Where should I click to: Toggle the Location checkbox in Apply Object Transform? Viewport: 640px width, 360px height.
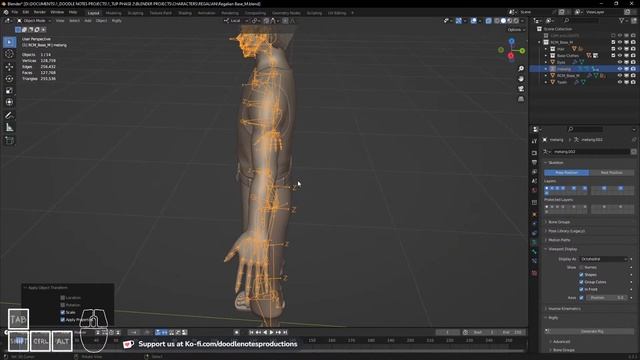[x=62, y=298]
